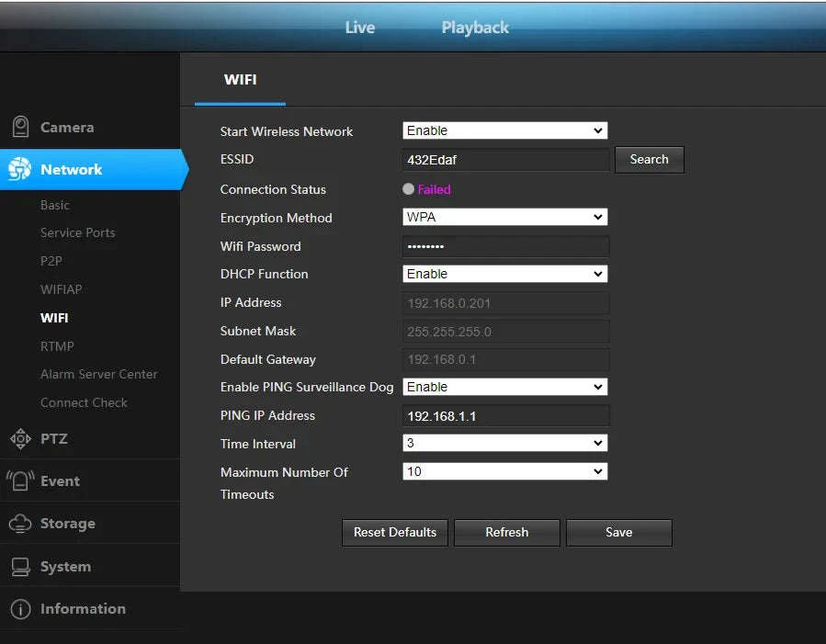Viewport: 826px width, 644px height.
Task: Open the Event settings section
Action: (x=60, y=480)
